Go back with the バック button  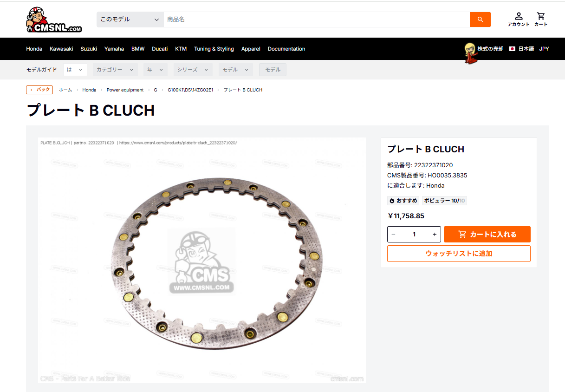39,90
